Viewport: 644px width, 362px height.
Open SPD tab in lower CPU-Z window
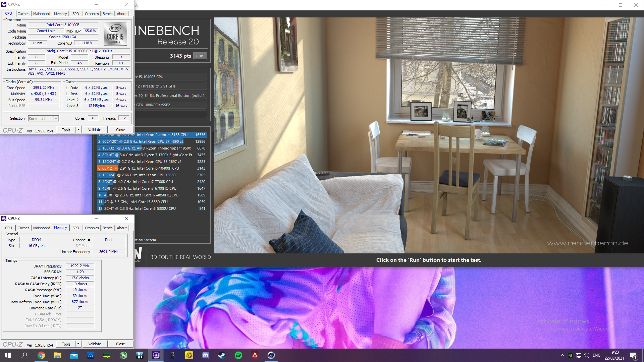point(76,228)
